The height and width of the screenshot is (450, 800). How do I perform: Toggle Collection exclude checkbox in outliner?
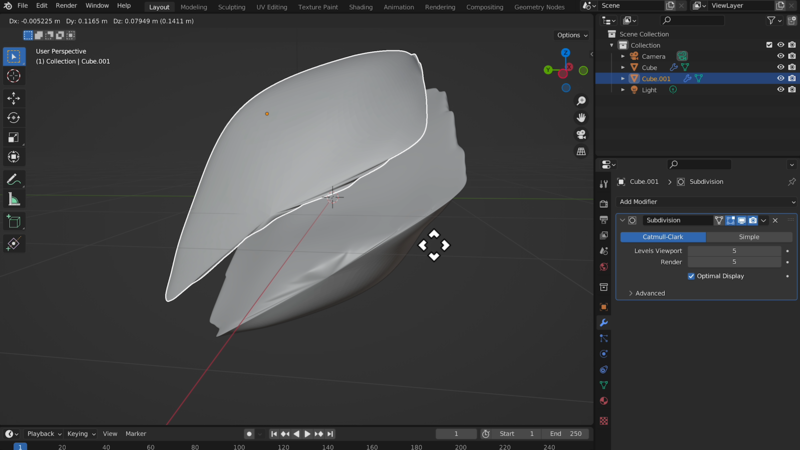pyautogui.click(x=769, y=45)
